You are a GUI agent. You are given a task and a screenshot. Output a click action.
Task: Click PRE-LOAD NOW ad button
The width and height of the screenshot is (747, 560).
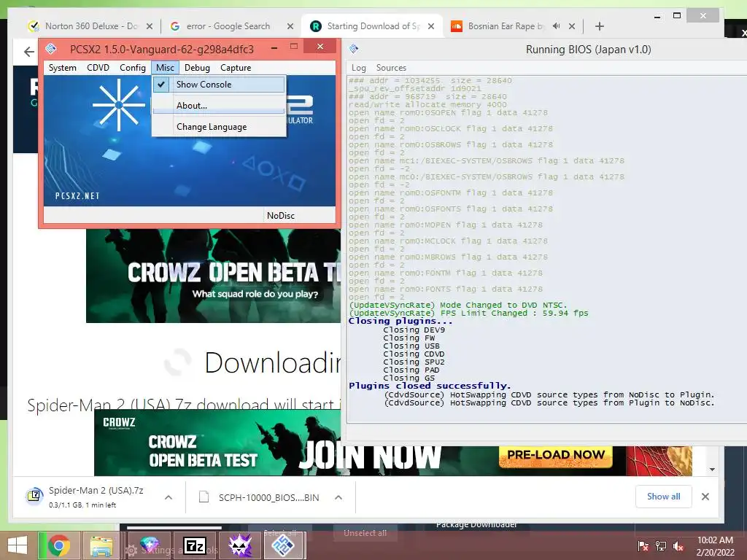coord(555,455)
